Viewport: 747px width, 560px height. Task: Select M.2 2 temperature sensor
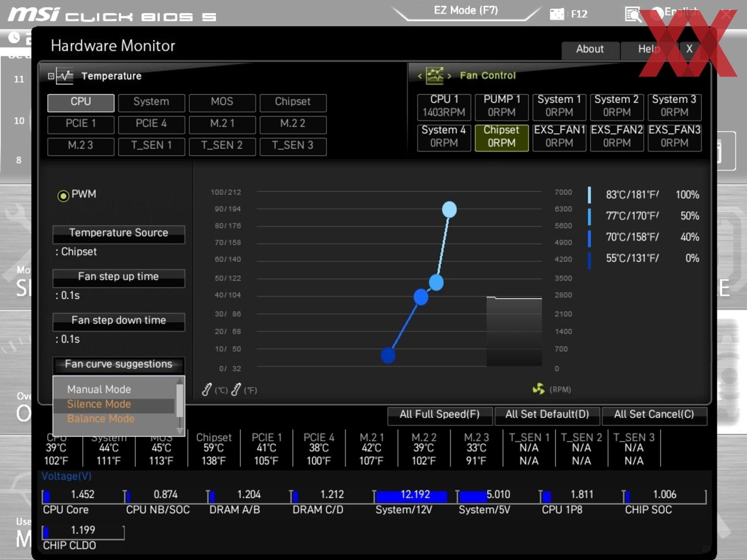tap(293, 124)
